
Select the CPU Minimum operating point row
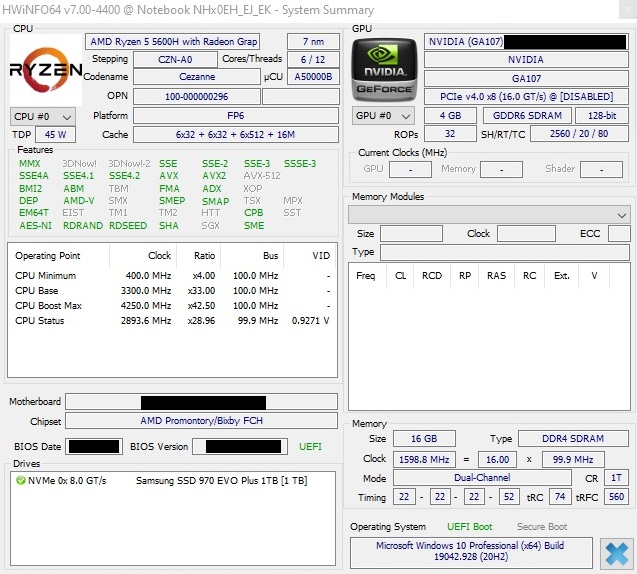coord(172,275)
